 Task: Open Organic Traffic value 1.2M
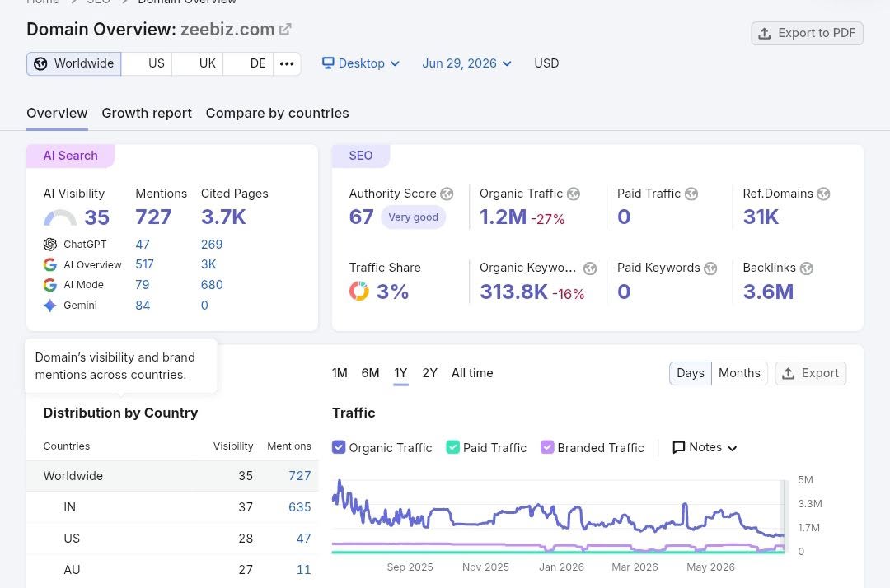[x=503, y=217]
